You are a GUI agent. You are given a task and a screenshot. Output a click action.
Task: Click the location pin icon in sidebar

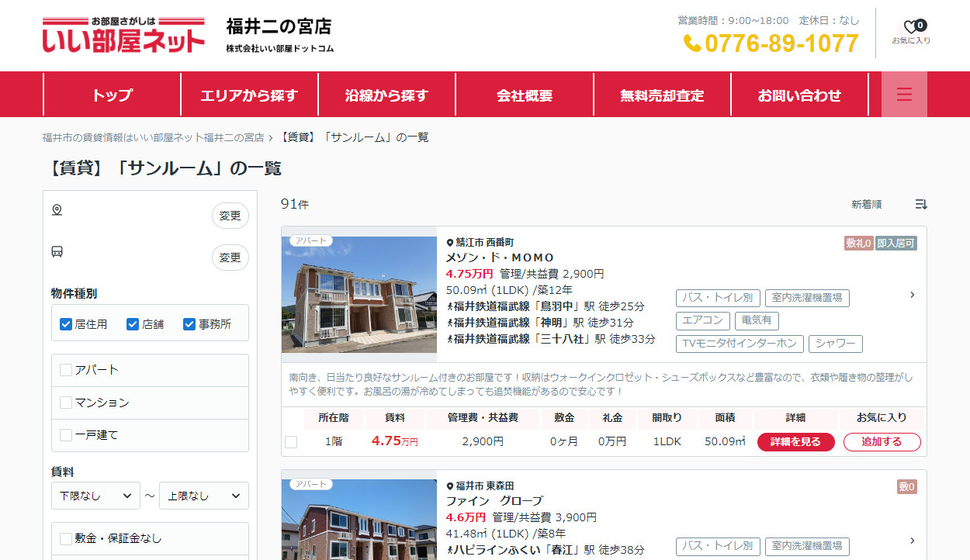point(57,210)
